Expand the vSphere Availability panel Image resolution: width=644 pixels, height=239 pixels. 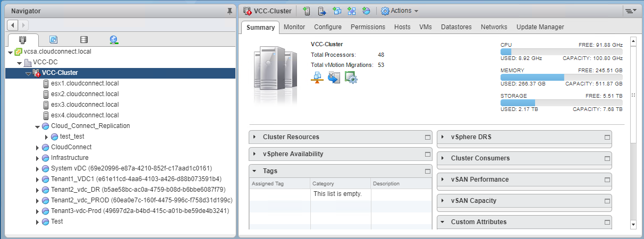[x=255, y=154]
